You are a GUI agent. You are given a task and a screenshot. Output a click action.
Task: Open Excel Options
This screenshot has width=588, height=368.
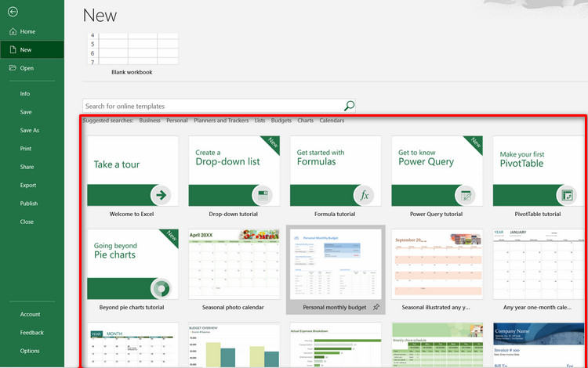[x=30, y=351]
